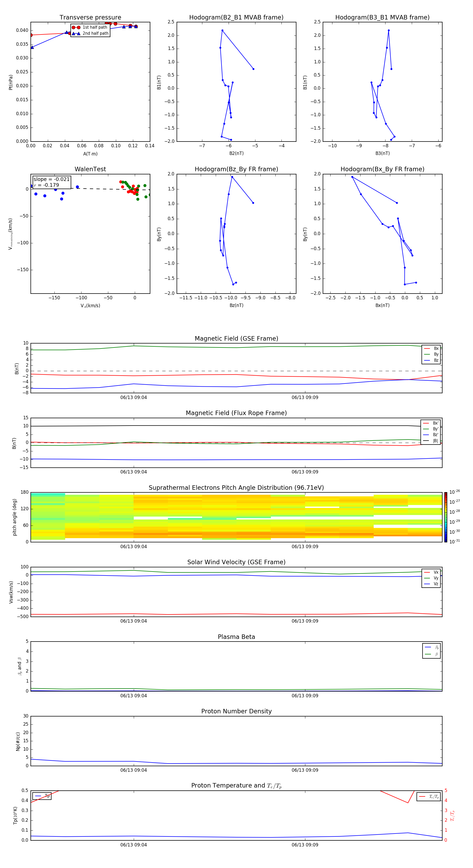Click the |B| legend entry in Flux Rope plot
Image resolution: width=473 pixels, height=868 pixels.
coord(431,441)
